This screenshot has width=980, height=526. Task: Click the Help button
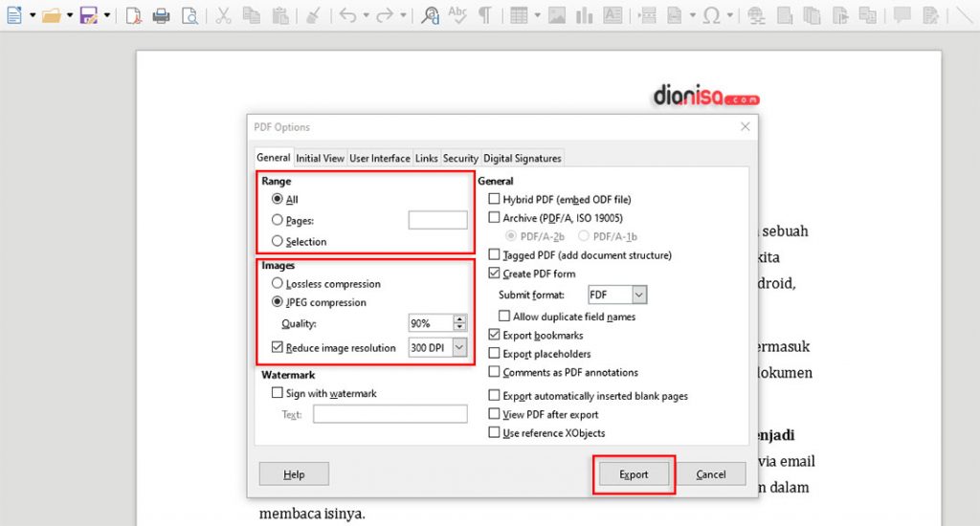coord(294,474)
